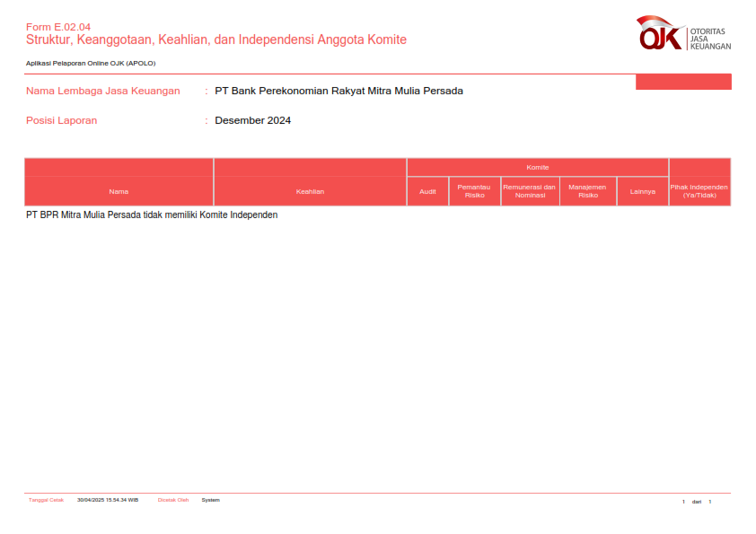Click the "Remunerasi dan Nominasi" column header
This screenshot has height=534, width=756.
[x=530, y=191]
